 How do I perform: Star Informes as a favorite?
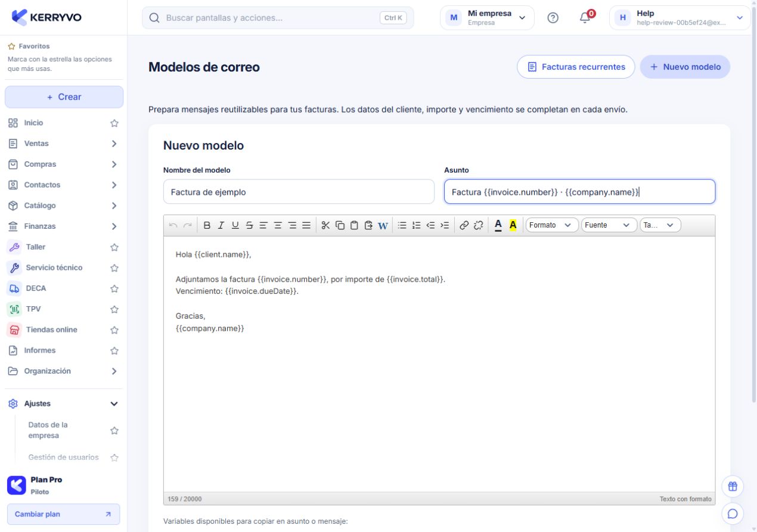point(114,351)
